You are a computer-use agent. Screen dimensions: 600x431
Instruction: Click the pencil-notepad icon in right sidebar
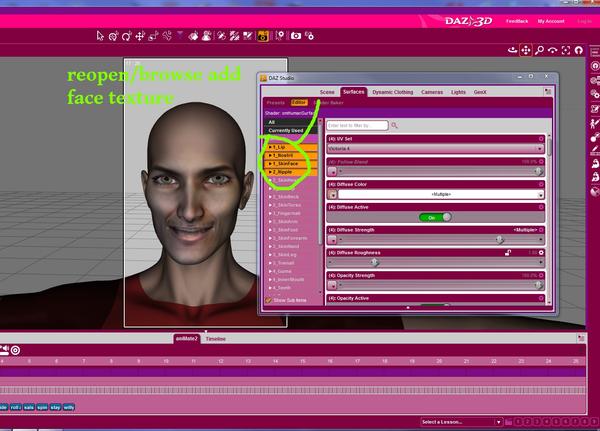(x=595, y=109)
